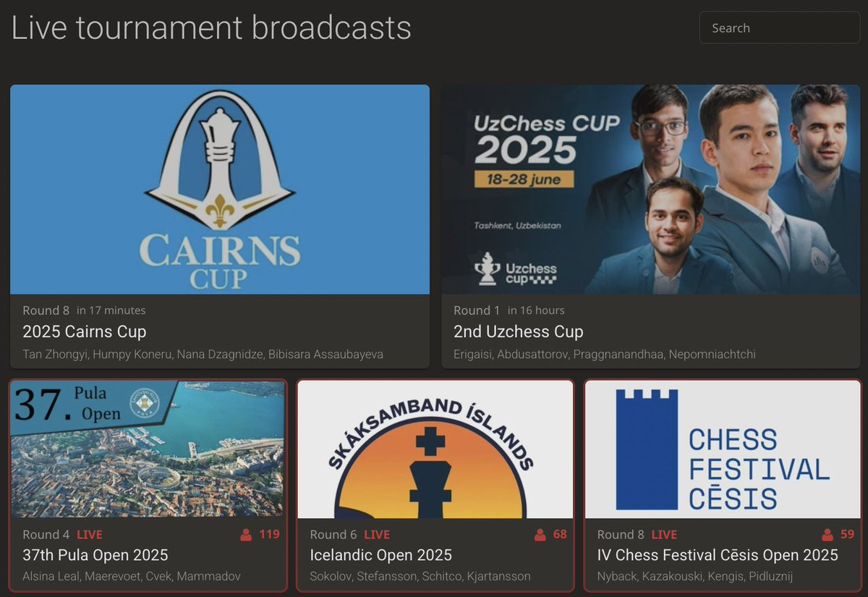Click the viewers icon showing 59
868x597 pixels.
point(828,535)
